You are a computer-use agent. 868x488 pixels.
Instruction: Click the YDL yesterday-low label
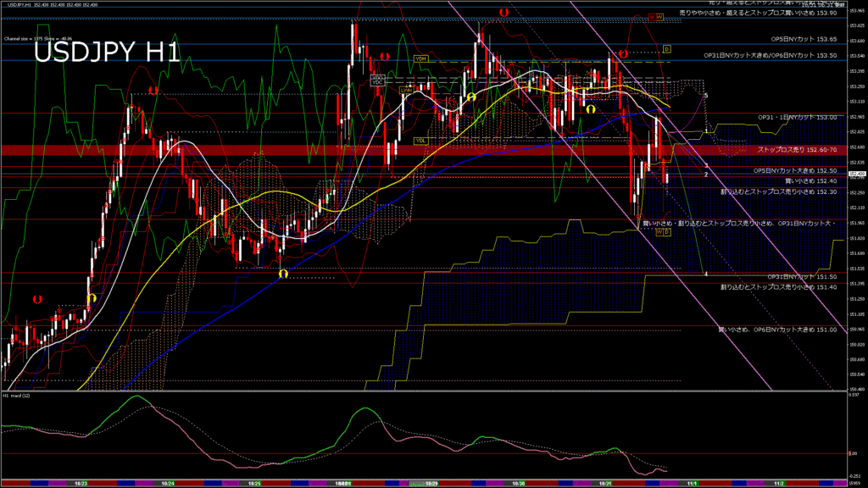coord(420,141)
